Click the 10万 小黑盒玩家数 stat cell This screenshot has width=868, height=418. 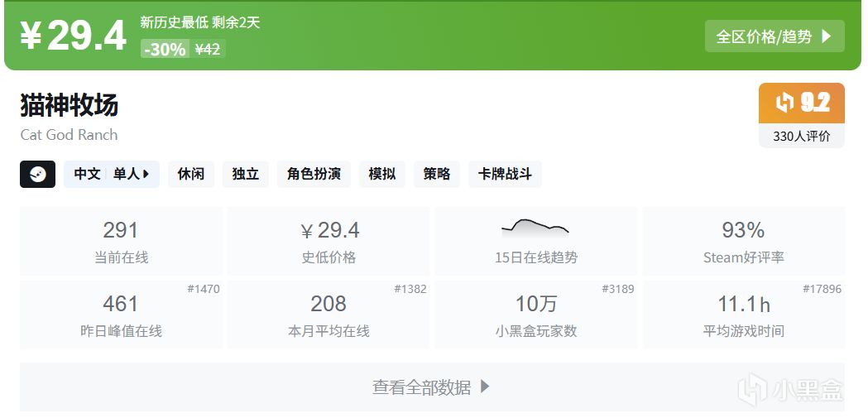tap(536, 315)
